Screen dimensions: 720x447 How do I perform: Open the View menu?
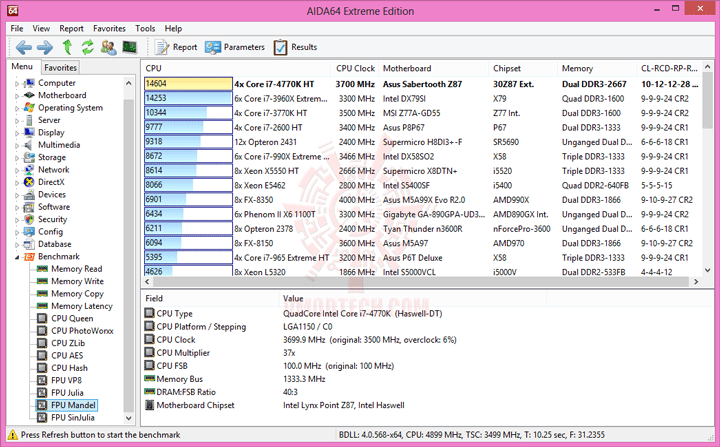41,28
